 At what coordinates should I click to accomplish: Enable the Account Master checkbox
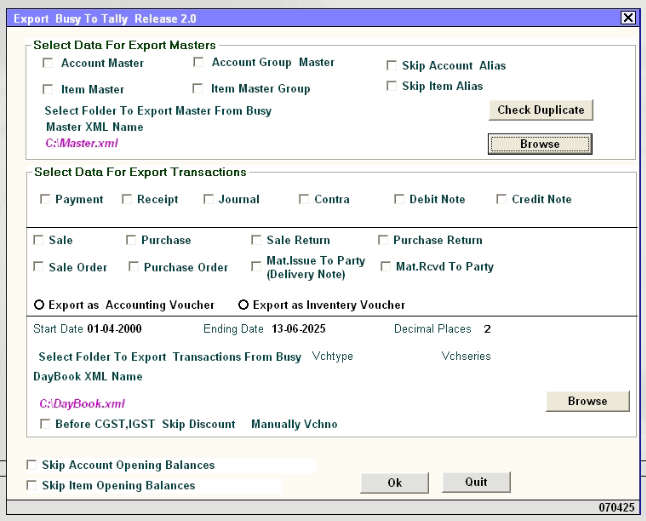[48, 63]
